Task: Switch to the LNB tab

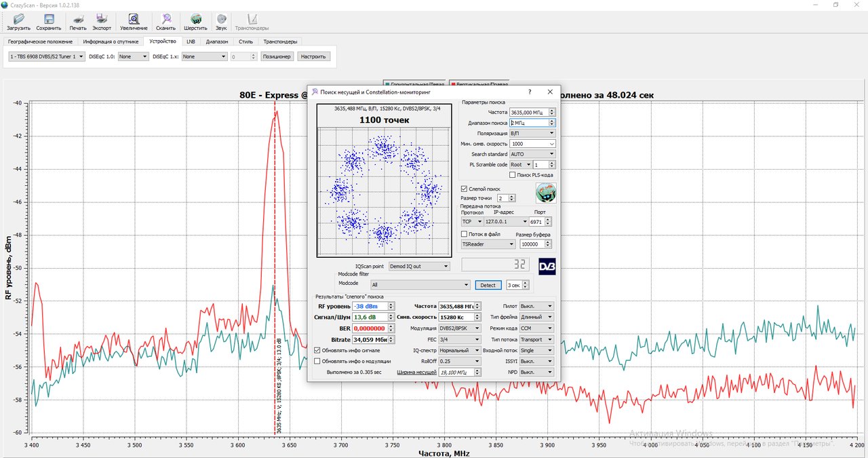Action: coord(191,41)
